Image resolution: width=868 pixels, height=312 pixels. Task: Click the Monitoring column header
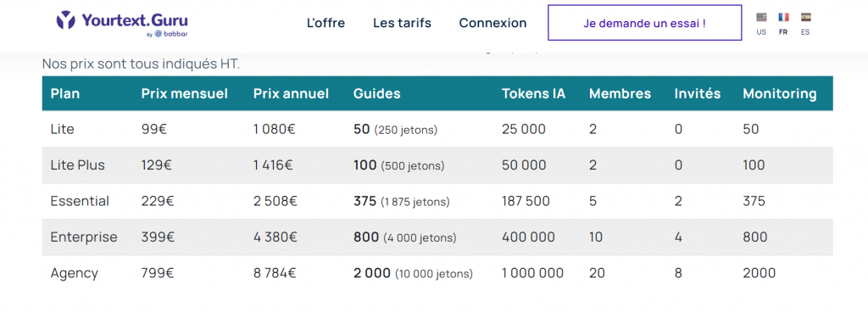tap(780, 93)
